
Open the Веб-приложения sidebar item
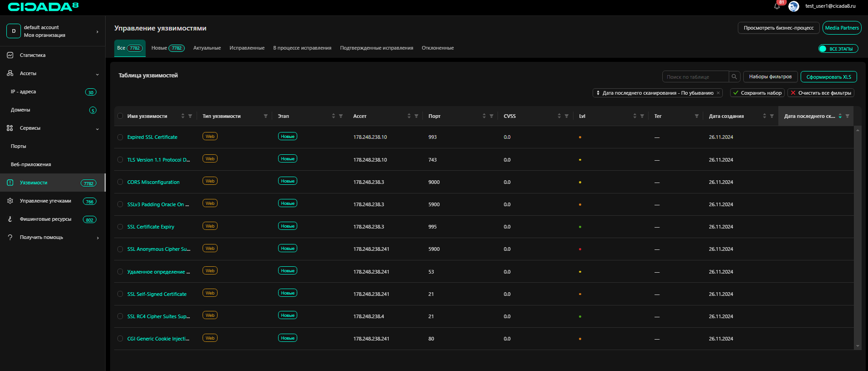52,164
